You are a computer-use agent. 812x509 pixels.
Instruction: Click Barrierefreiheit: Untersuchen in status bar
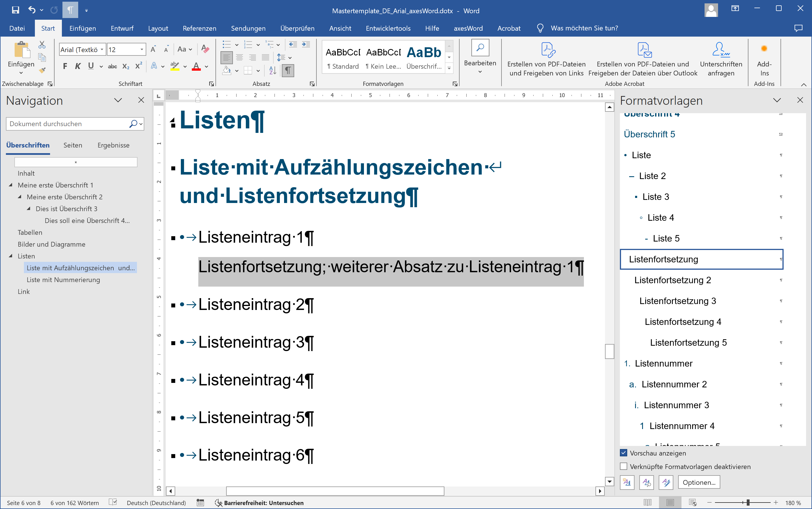[x=259, y=503]
